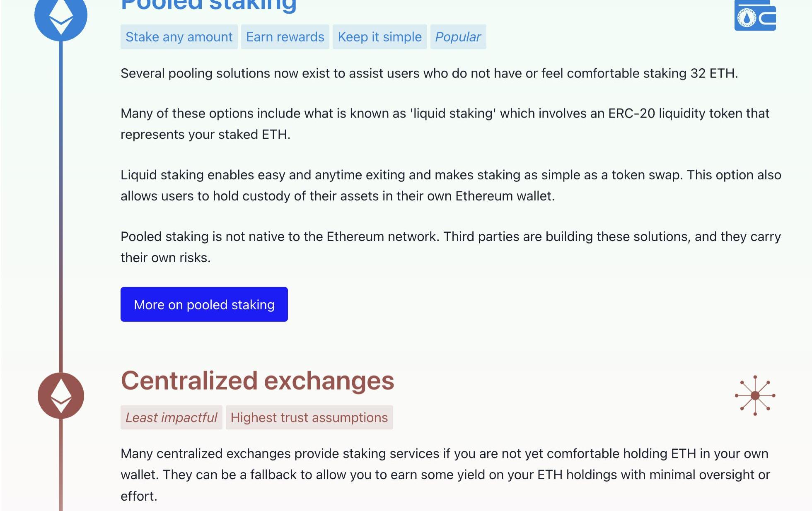Click the centralized exchanges hub icon

755,395
